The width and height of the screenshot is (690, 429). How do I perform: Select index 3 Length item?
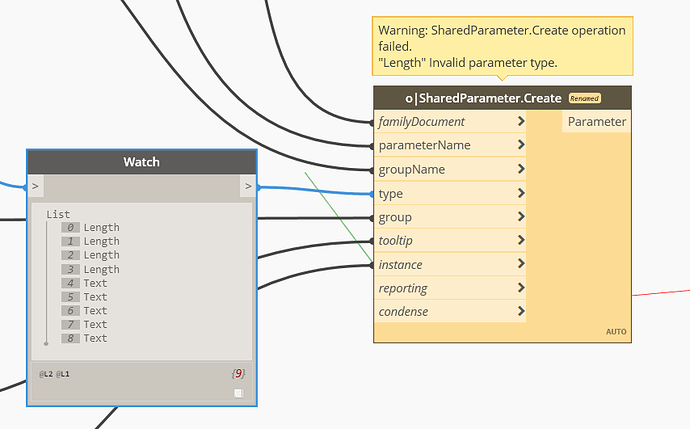(x=91, y=269)
